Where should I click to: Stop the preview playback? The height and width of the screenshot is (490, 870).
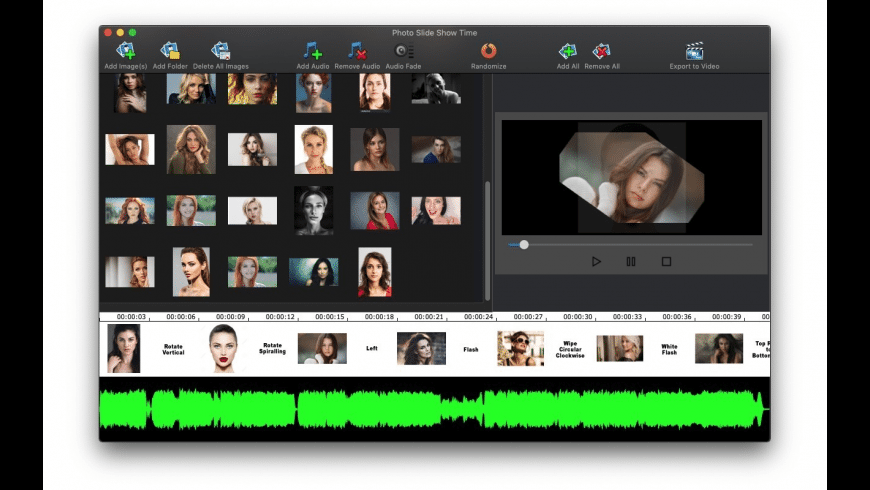tap(666, 262)
